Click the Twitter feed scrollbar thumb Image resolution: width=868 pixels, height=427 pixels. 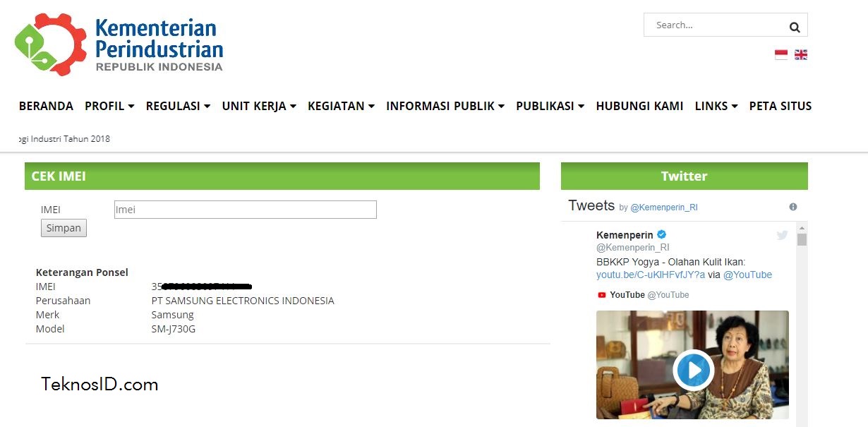point(802,239)
